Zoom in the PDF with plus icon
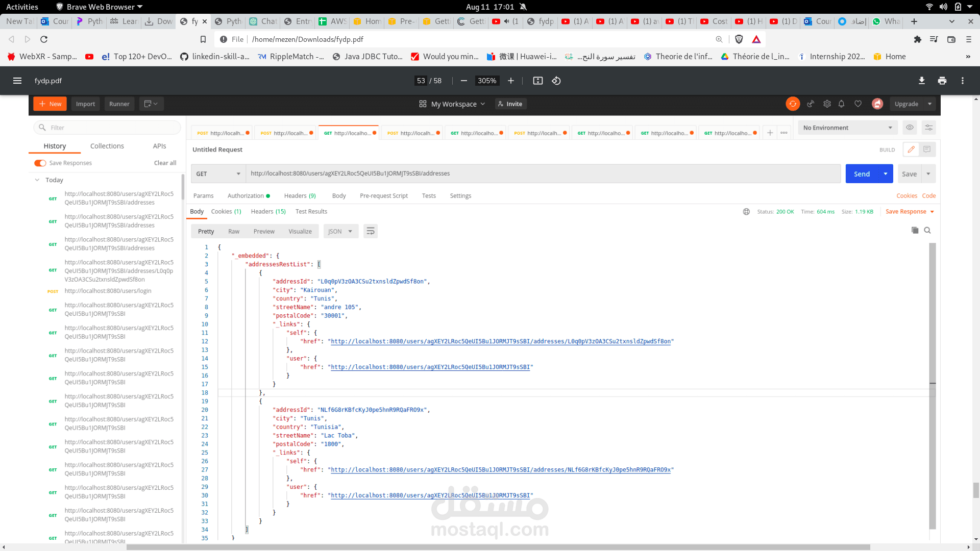This screenshot has width=980, height=551. pyautogui.click(x=511, y=81)
